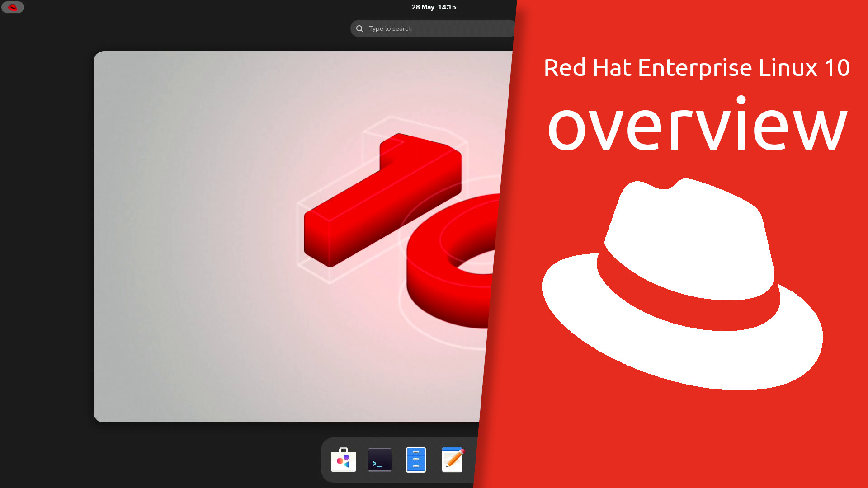Click the date "28 May" in the top bar
Image resolution: width=868 pixels, height=488 pixels.
click(x=423, y=7)
